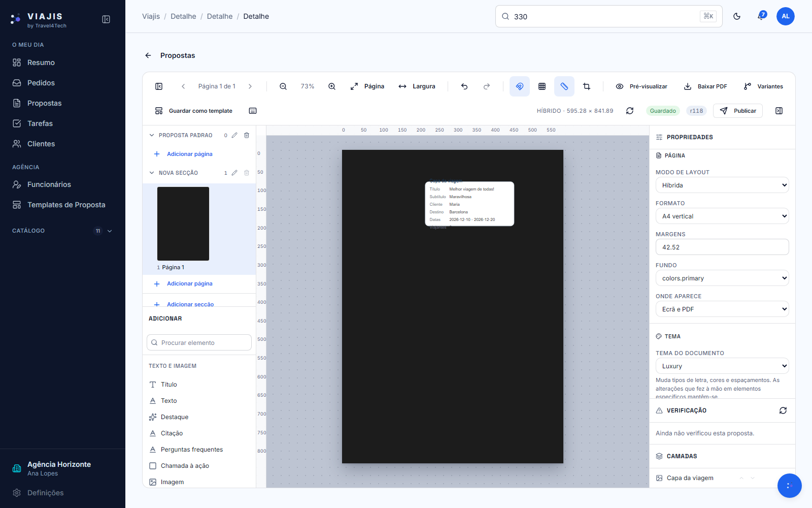The image size is (812, 508).
Task: Fit to Página button
Action: pos(367,86)
